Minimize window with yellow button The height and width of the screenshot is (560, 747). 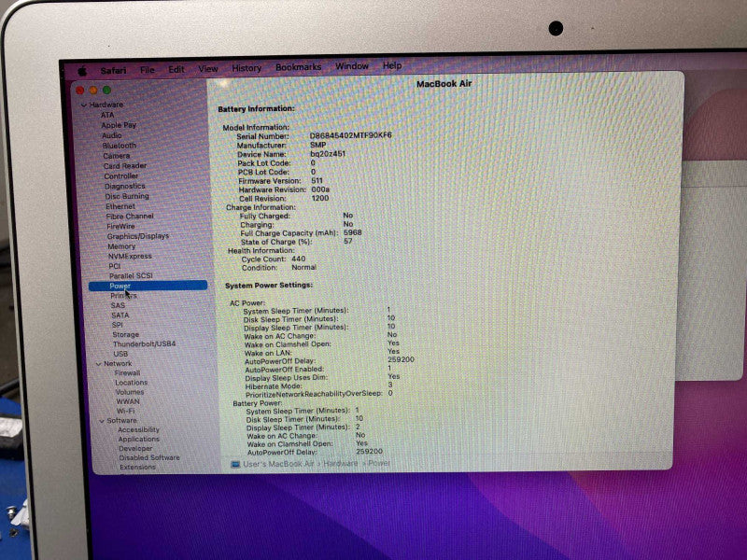93,91
